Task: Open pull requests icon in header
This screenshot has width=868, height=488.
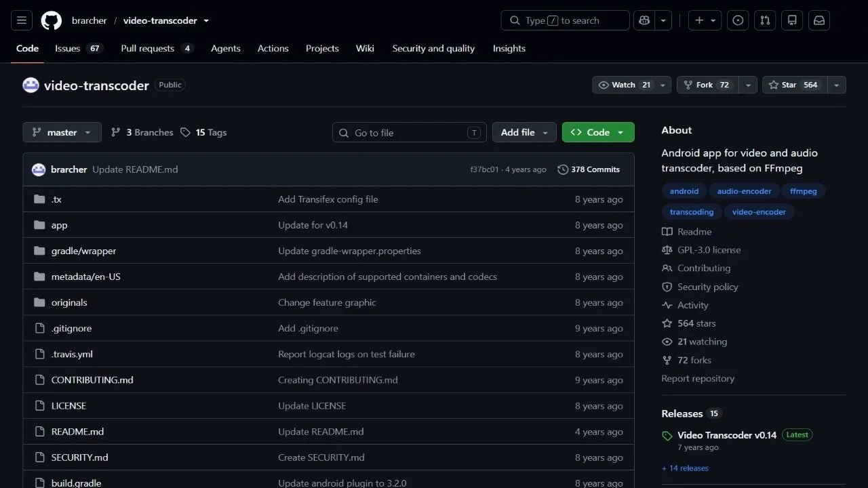Action: 765,20
